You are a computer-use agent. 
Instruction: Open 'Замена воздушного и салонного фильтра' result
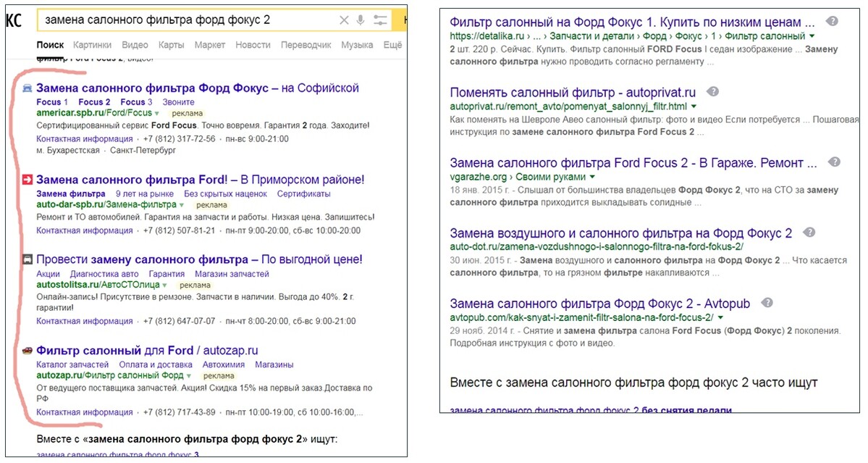click(621, 233)
